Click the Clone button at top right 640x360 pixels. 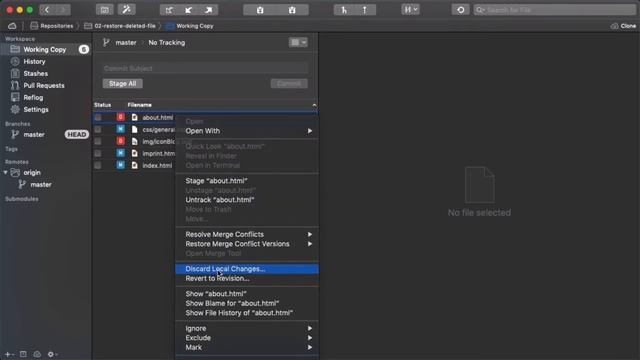click(x=623, y=26)
